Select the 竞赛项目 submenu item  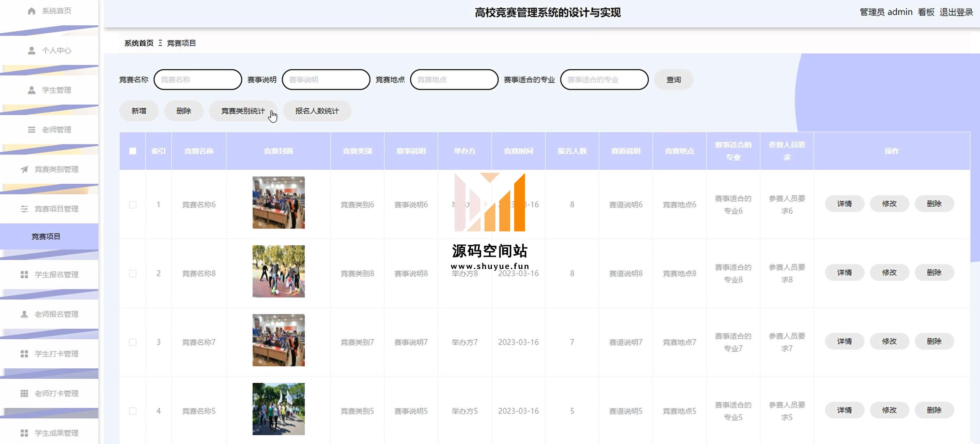tap(49, 236)
